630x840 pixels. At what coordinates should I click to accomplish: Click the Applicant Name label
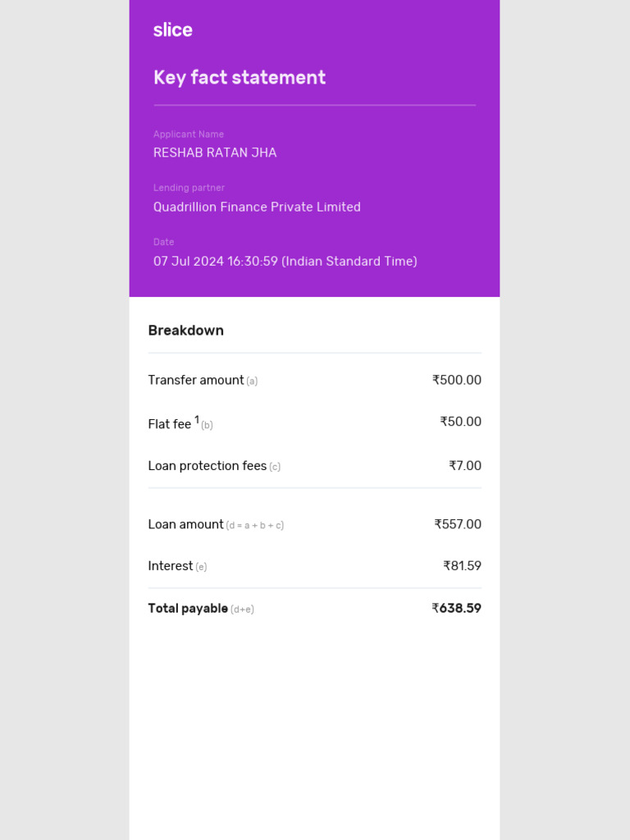click(x=189, y=135)
